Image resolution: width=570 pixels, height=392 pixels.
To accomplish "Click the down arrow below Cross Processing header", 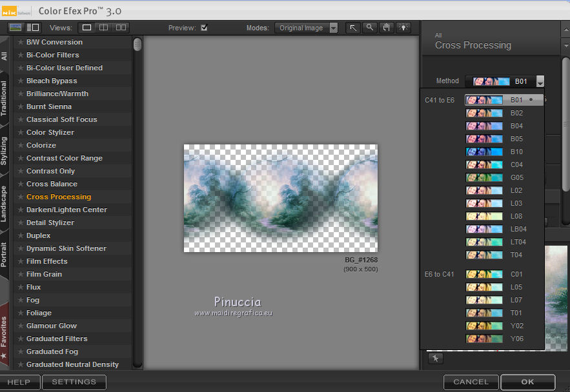I will point(565,46).
